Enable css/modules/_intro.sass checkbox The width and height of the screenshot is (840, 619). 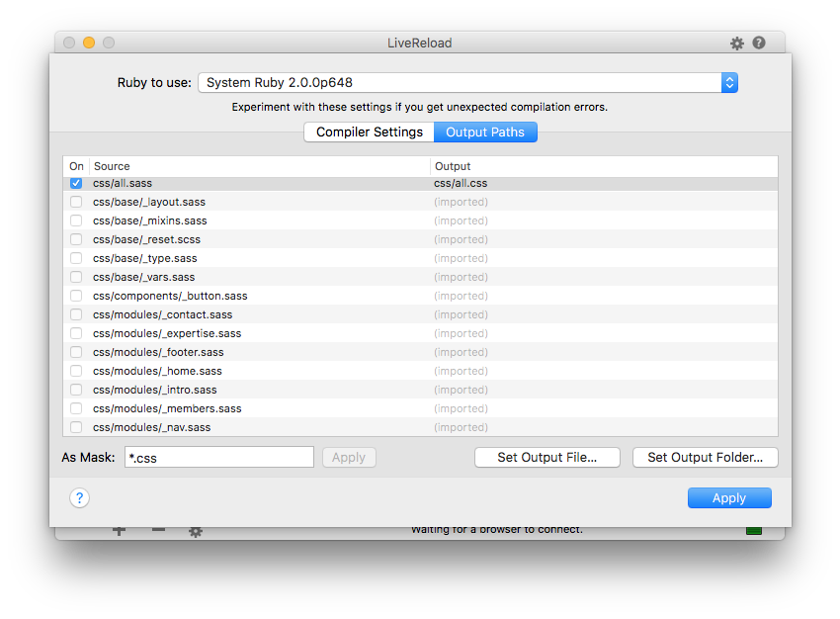[76, 390]
